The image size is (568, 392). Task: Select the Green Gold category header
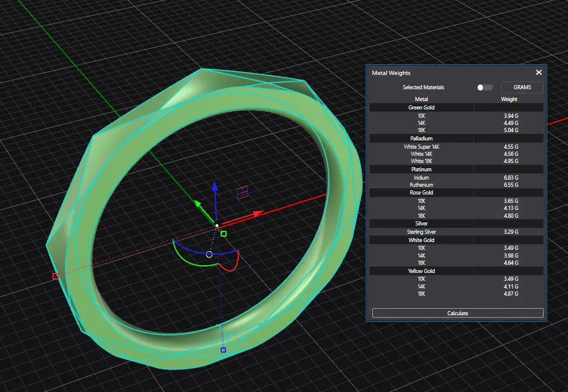pyautogui.click(x=422, y=108)
